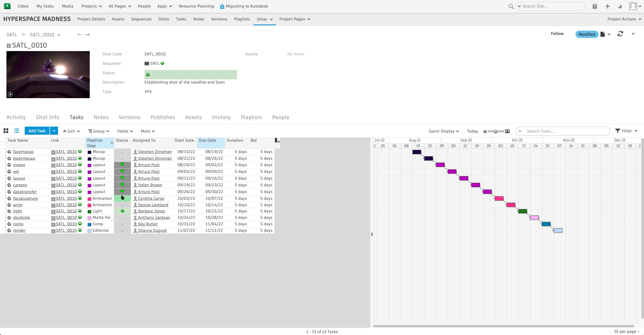The width and height of the screenshot is (644, 335).
Task: Click the Gantt zoom slider handle
Action: point(495,131)
